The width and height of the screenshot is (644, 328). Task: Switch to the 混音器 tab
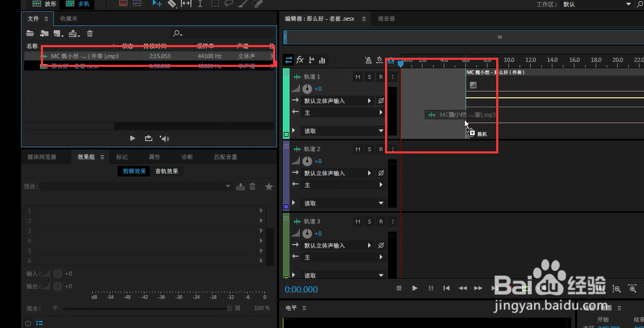tap(386, 19)
